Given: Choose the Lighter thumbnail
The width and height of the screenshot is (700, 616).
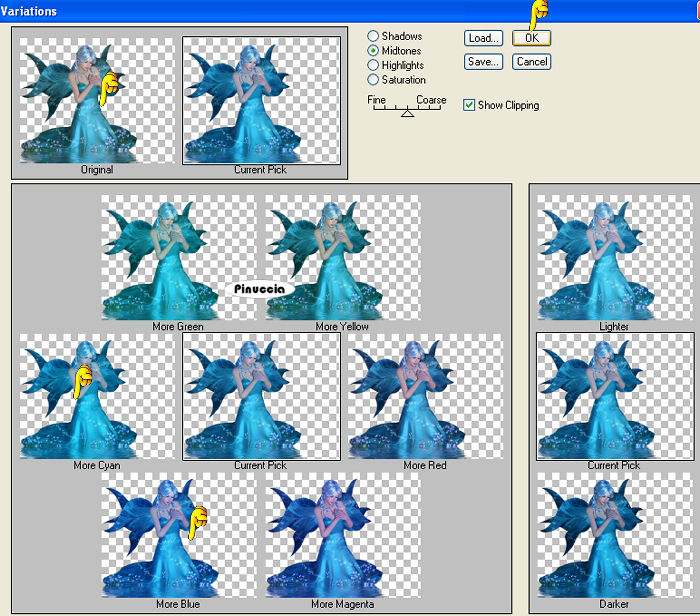Looking at the screenshot, I should (x=615, y=257).
